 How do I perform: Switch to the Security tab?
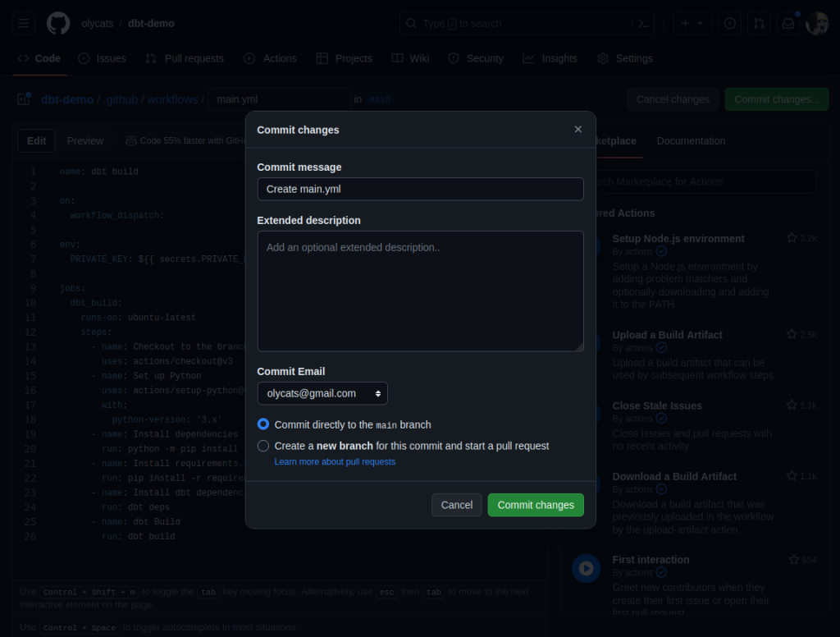(x=476, y=58)
